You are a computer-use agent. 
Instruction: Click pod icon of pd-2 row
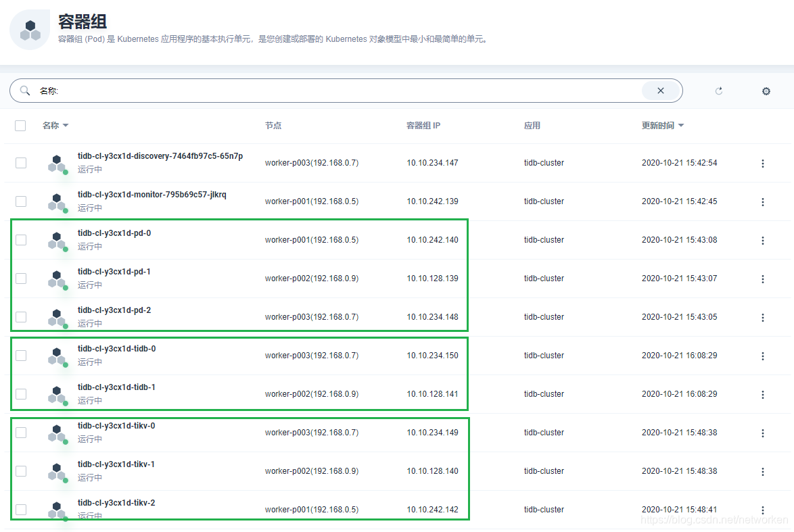(57, 318)
